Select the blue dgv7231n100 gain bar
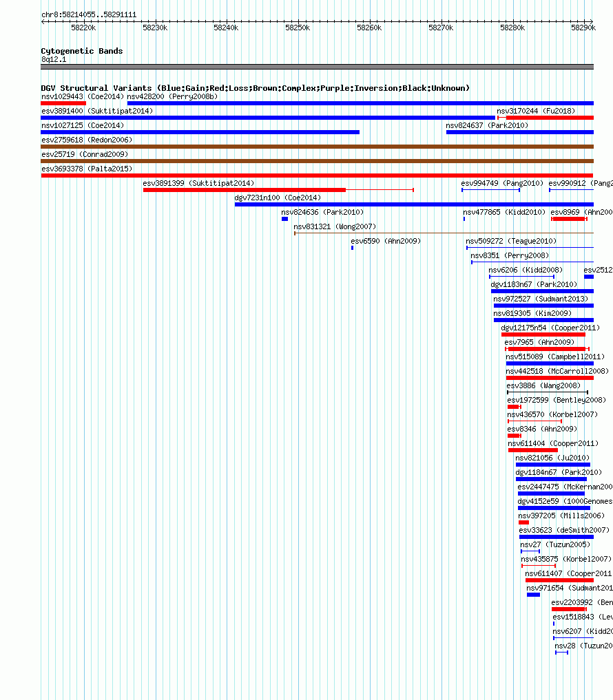Viewport: 613px width, 700px height. 414,204
